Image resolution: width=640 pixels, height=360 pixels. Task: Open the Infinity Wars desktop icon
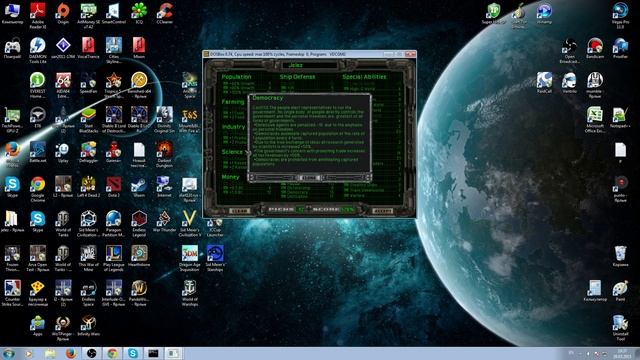point(89,325)
